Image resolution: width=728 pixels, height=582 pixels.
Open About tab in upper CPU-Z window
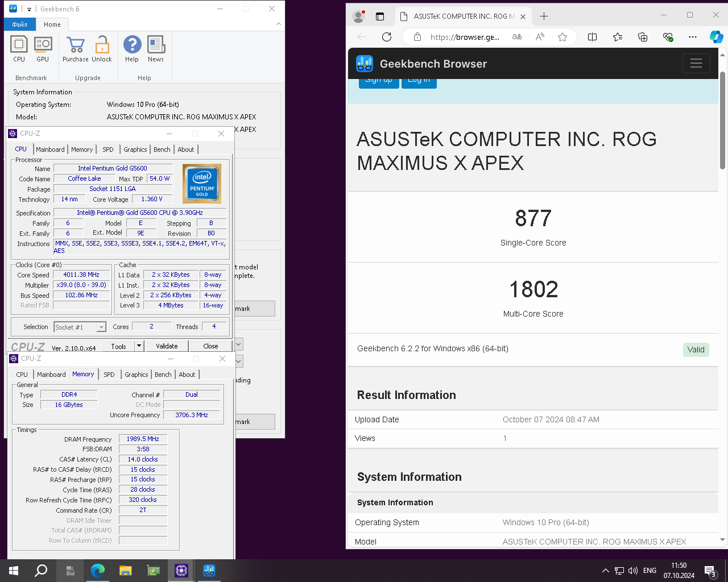coord(186,149)
